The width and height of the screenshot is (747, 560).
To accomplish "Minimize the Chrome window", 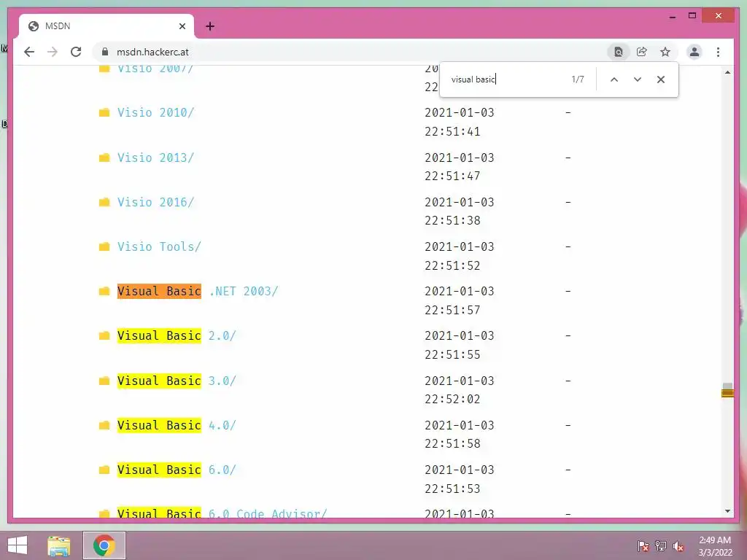I will tap(672, 16).
